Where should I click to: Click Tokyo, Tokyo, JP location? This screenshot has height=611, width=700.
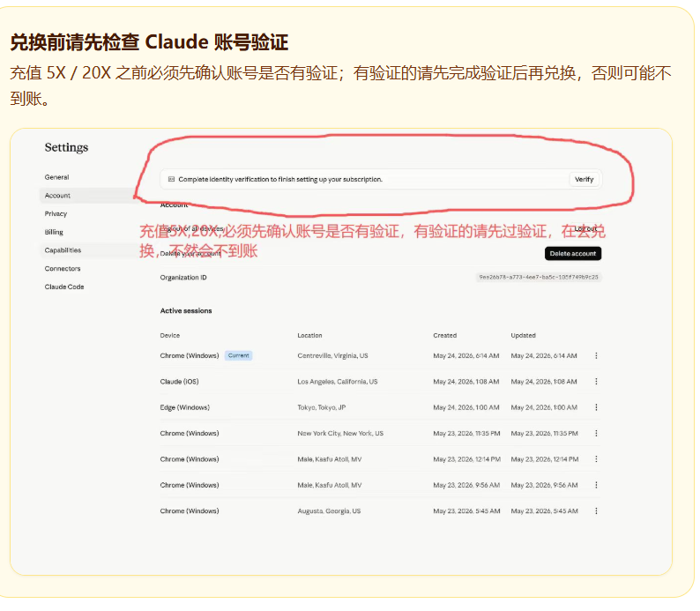(322, 407)
